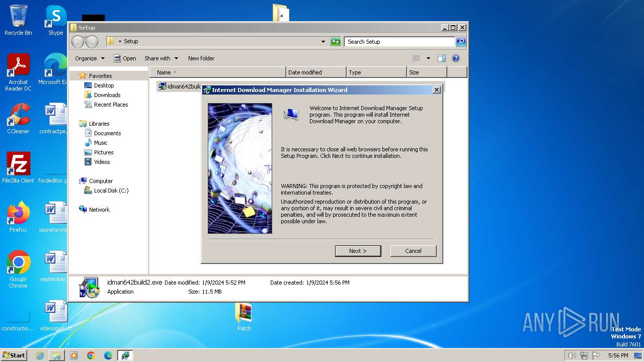Screen dimensions: 644x362
Task: Sort files by Size column
Action: (x=427, y=72)
